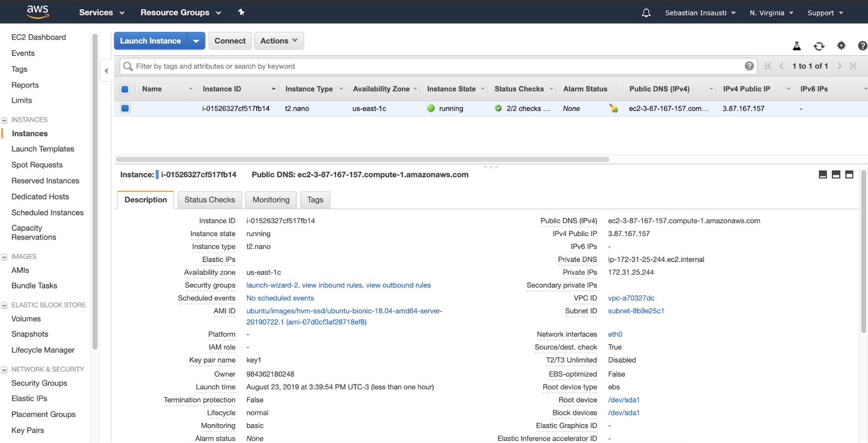The width and height of the screenshot is (868, 443).
Task: Open the Root device /dev/sda1 link
Action: (624, 400)
